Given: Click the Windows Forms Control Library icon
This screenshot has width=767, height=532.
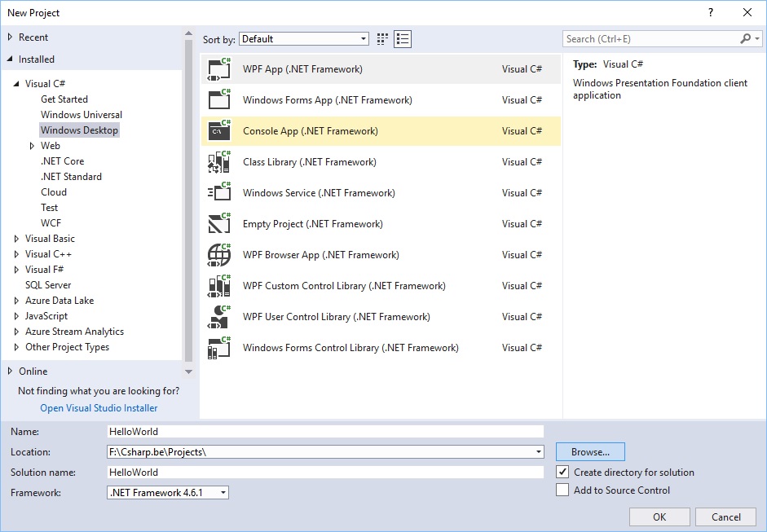Looking at the screenshot, I should 219,348.
